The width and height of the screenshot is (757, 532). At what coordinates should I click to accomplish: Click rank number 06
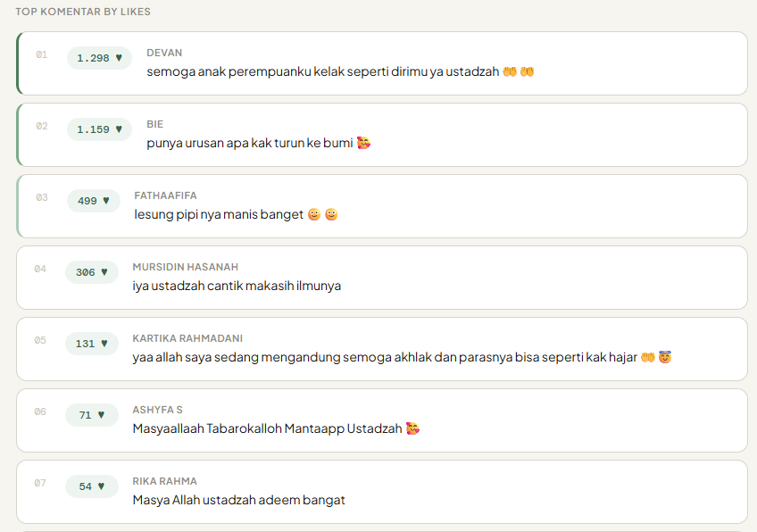click(40, 411)
